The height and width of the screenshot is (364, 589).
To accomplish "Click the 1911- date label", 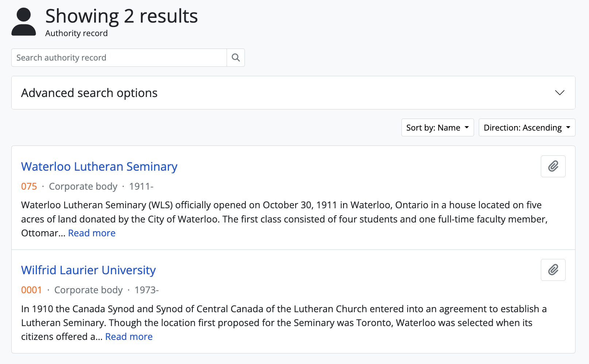I will pos(141,186).
